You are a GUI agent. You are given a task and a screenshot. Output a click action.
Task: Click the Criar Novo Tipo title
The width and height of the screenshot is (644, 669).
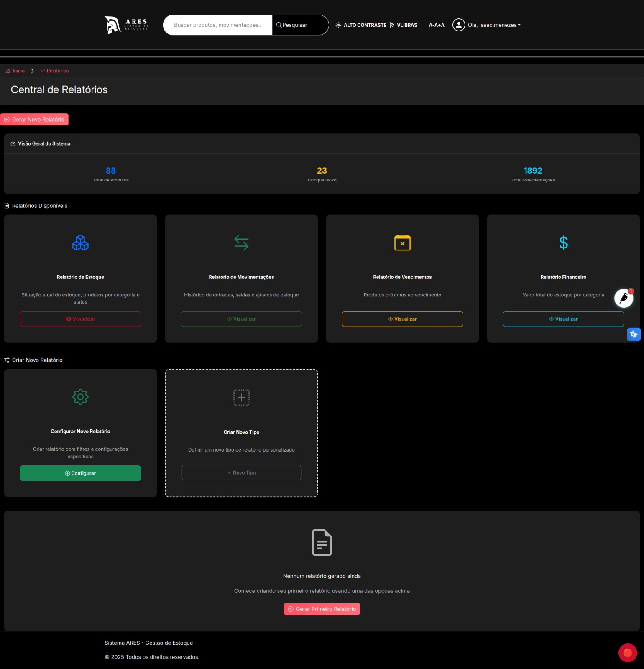click(241, 432)
